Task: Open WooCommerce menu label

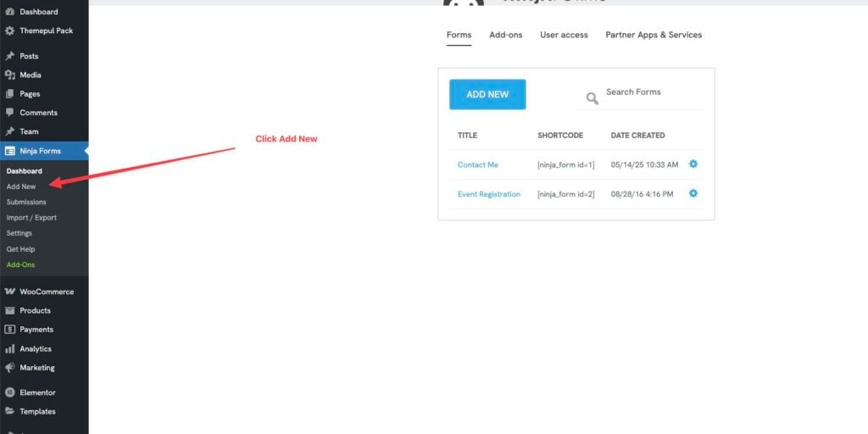Action: tap(47, 292)
